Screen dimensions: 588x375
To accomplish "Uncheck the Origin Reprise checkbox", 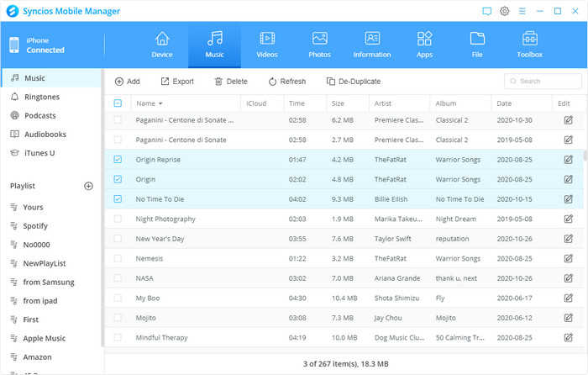I will click(x=118, y=160).
